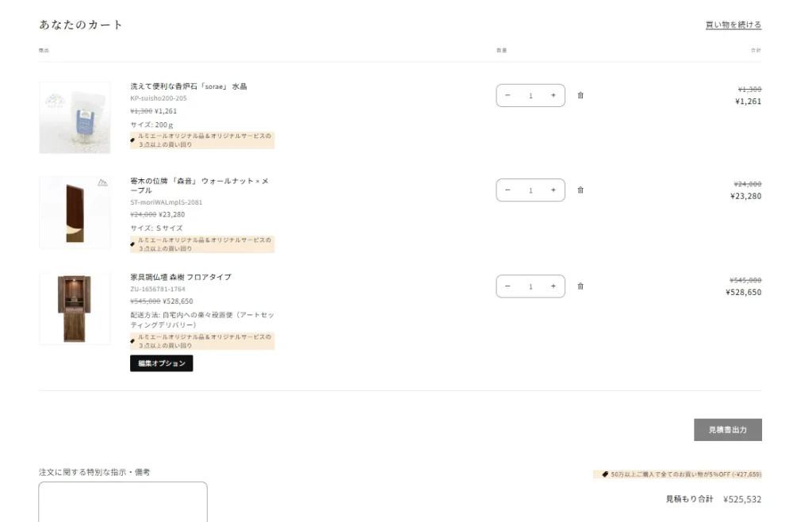Open 家具調仏壇 森樹 フロアタイプ title link

coord(181,277)
